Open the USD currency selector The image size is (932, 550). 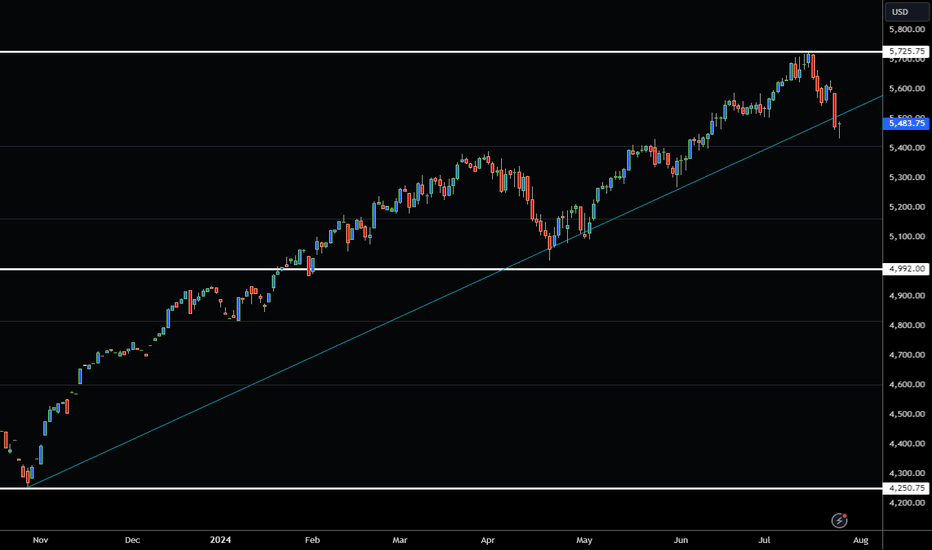(906, 12)
